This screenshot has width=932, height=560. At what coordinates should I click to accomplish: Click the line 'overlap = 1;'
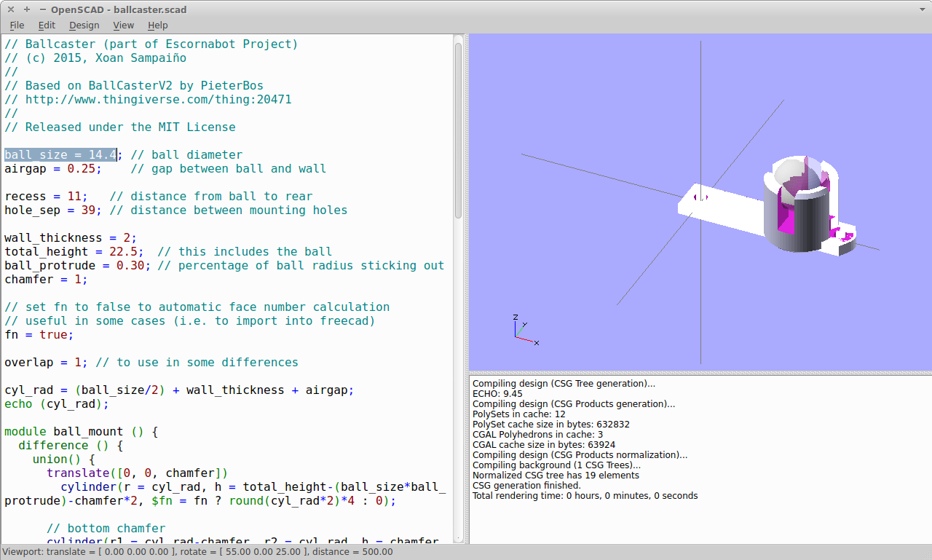[46, 362]
